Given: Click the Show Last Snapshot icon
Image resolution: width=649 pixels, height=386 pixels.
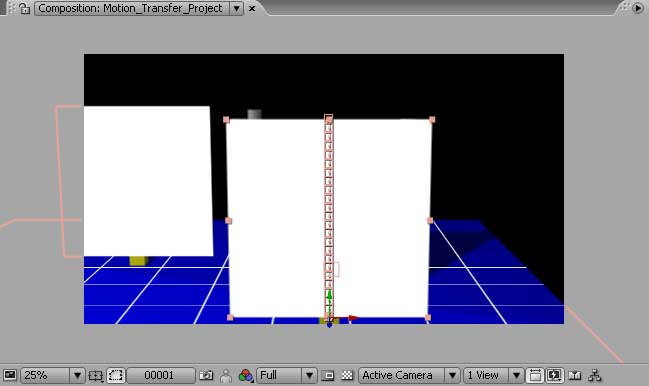Looking at the screenshot, I should [226, 376].
